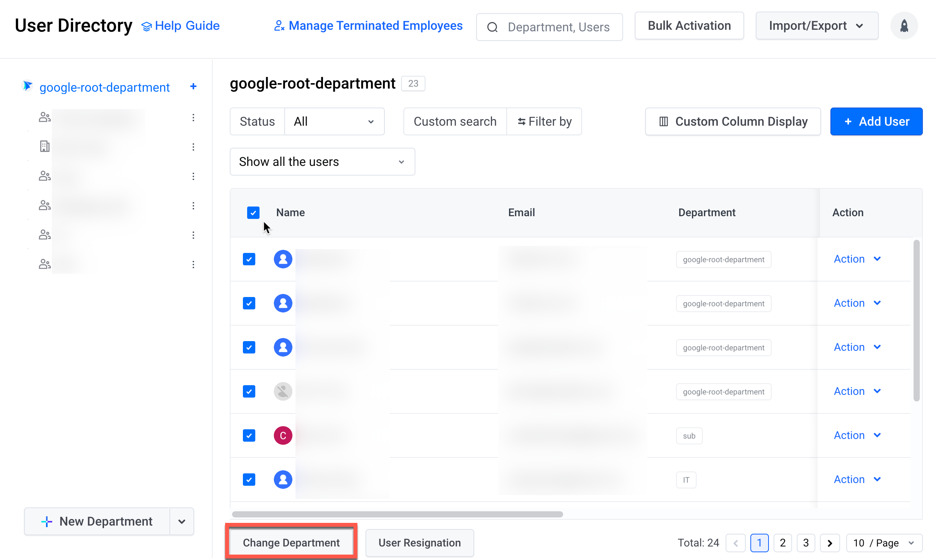Click the red C user avatar
936x560 pixels.
pos(283,435)
